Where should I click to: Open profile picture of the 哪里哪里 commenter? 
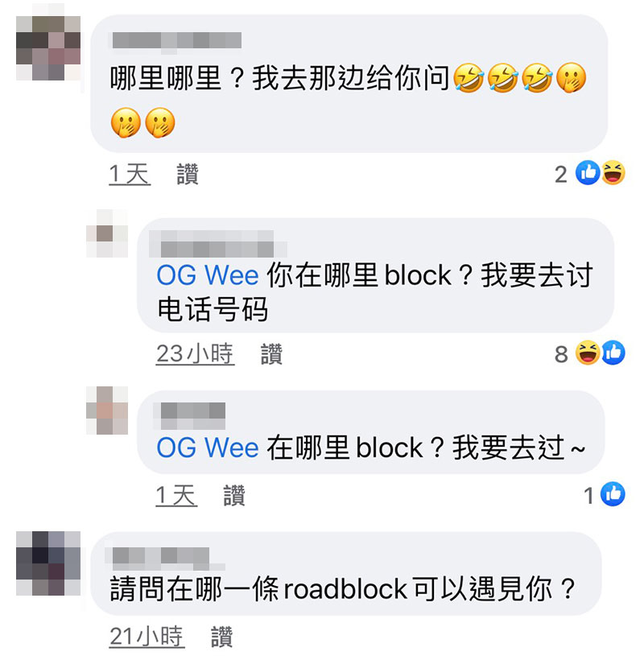[x=48, y=47]
